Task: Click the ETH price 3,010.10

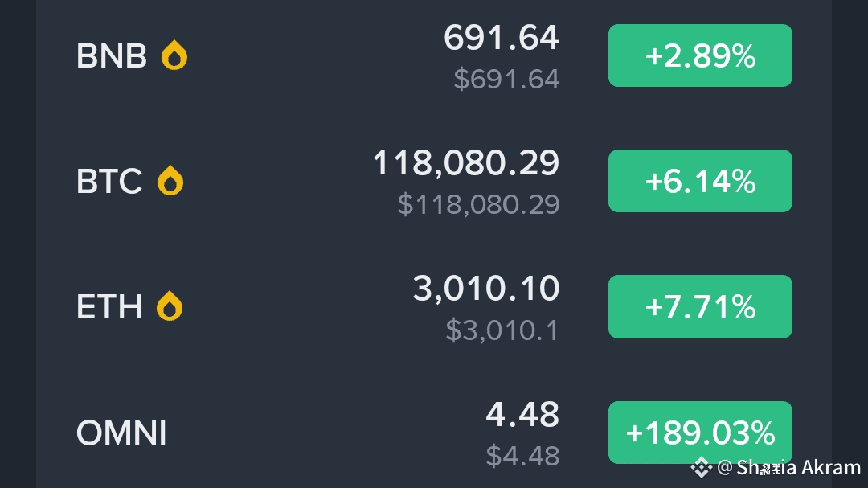Action: tap(486, 289)
